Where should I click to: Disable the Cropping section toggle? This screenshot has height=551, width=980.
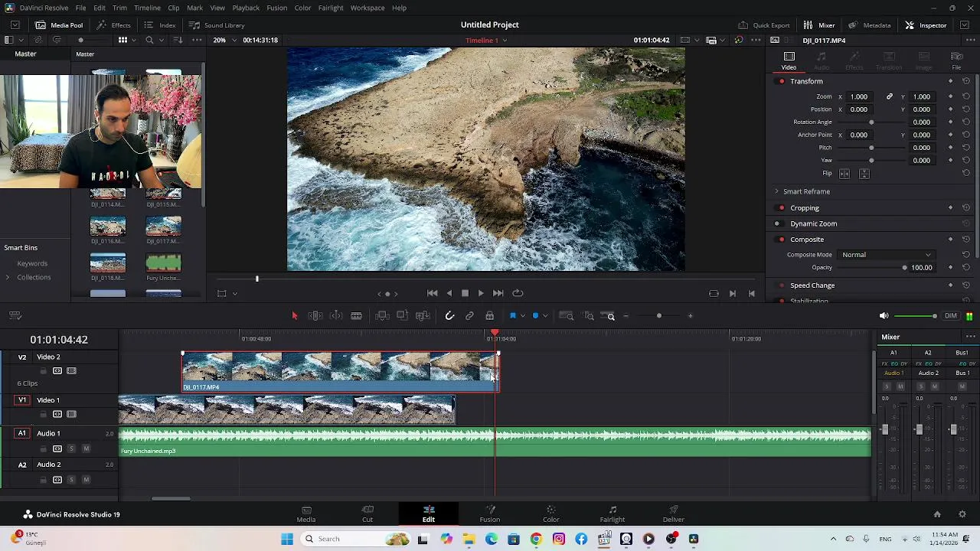[x=782, y=208]
